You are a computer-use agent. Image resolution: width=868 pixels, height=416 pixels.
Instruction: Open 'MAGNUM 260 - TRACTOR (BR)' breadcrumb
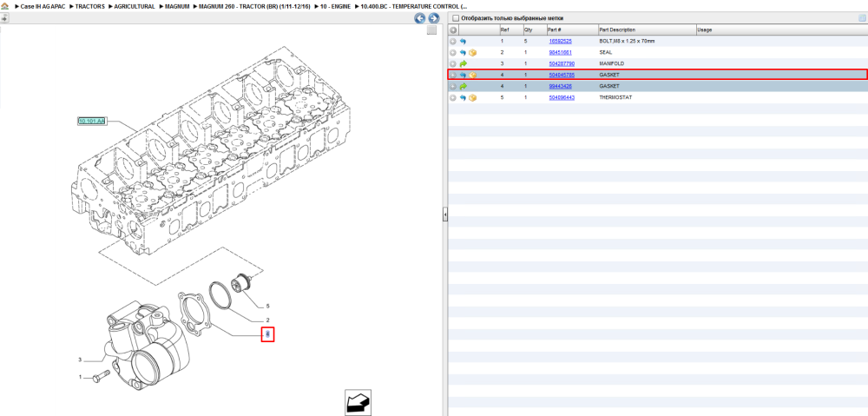click(254, 7)
